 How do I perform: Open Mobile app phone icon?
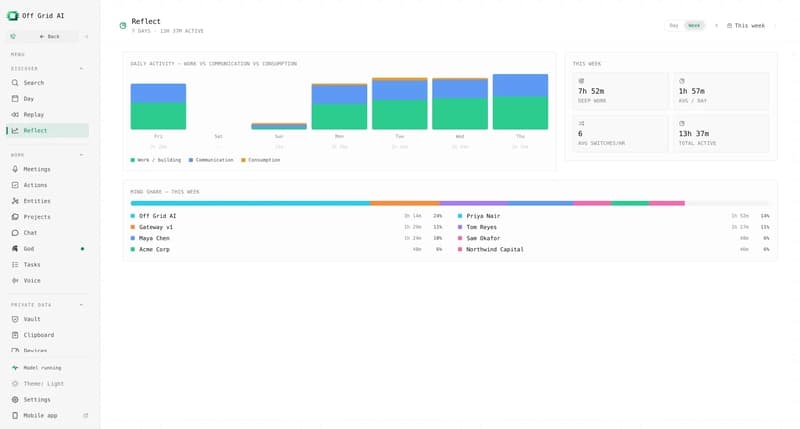pos(15,416)
